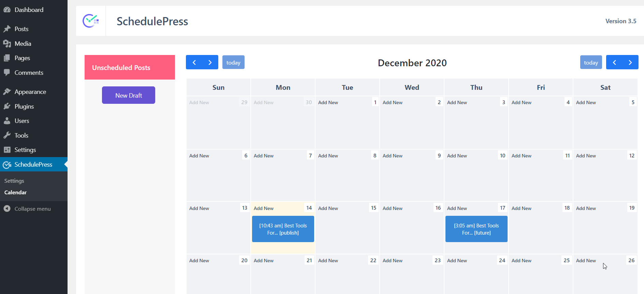
Task: Click the New Draft button
Action: 129,95
